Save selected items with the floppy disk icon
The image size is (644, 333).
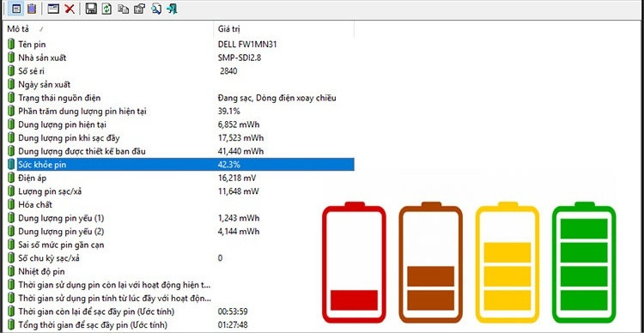(x=91, y=9)
